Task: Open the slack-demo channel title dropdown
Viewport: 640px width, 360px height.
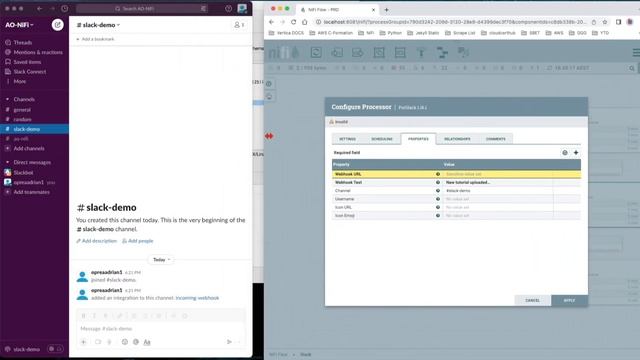Action: 98,25
